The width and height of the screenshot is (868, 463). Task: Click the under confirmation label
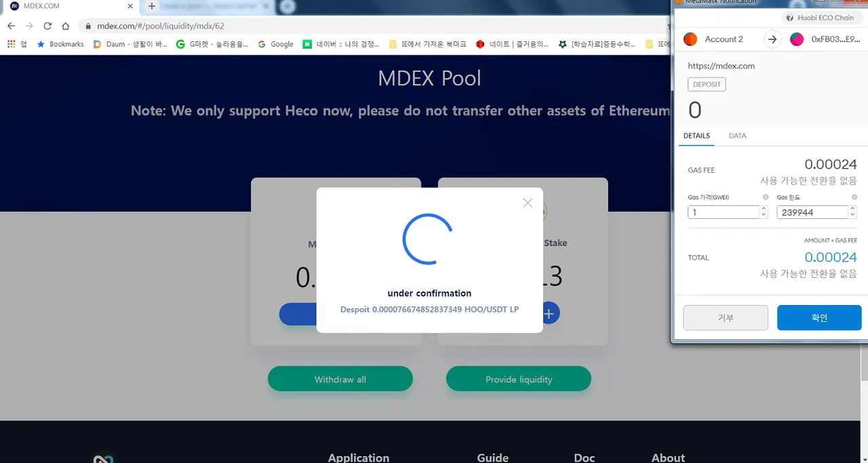pyautogui.click(x=429, y=293)
